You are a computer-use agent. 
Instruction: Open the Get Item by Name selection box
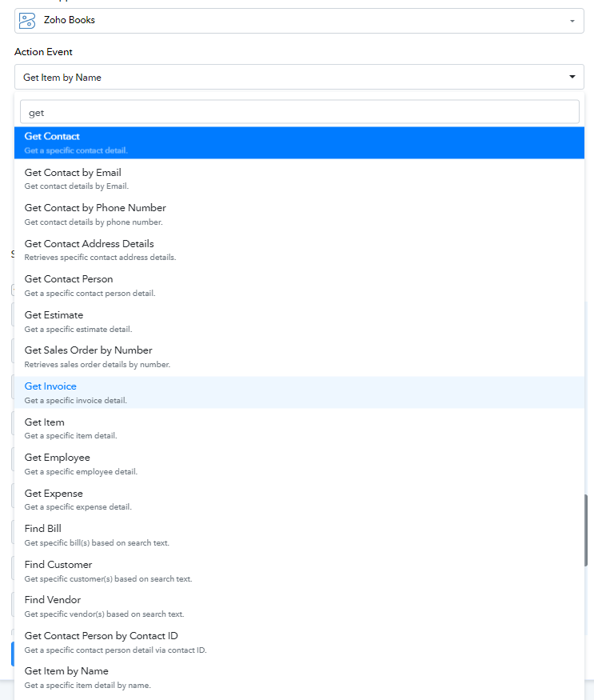[299, 77]
